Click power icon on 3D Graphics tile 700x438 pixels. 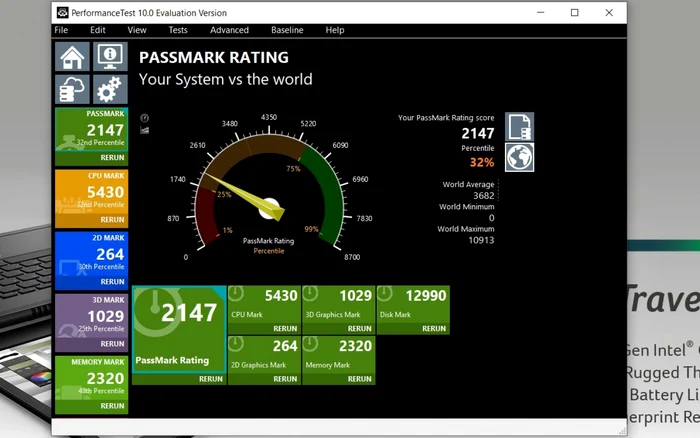tap(311, 293)
